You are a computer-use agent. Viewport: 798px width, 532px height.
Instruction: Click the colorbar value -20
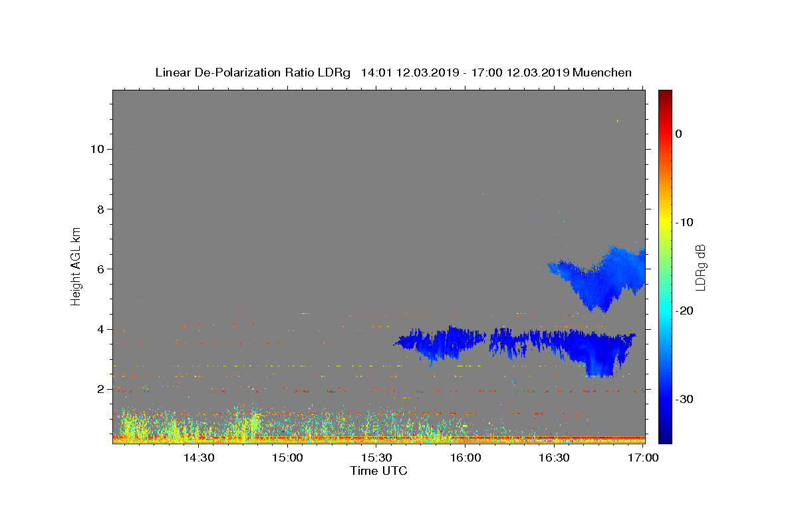(x=684, y=311)
